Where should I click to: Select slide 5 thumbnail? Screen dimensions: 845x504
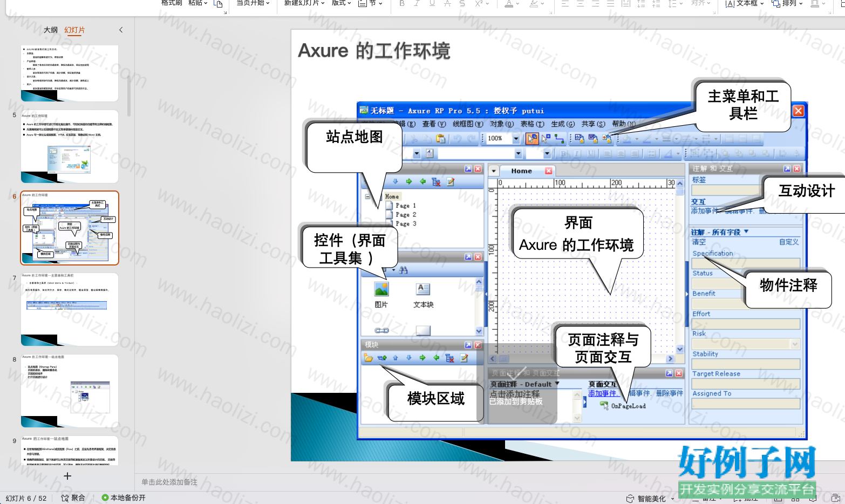coord(70,147)
